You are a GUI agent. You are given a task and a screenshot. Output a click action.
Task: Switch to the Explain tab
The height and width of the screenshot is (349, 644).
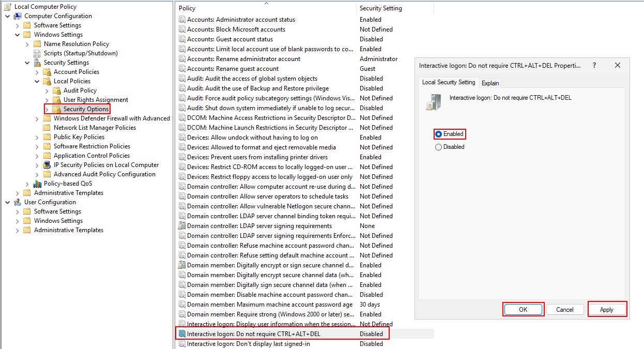[490, 83]
